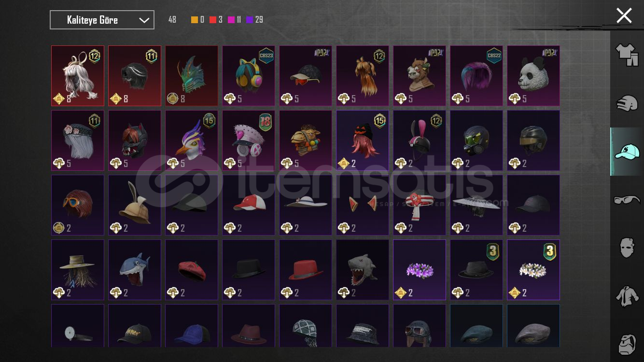Filter by the red quality color square
This screenshot has height=362, width=644.
213,20
